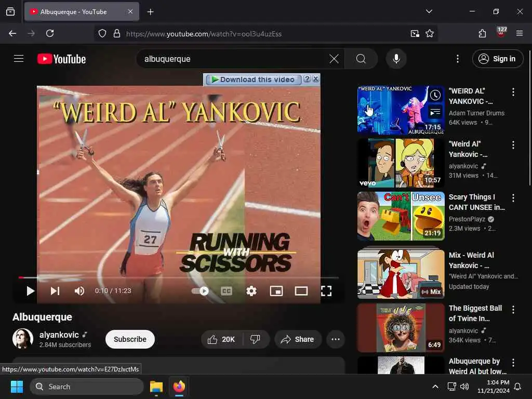Add Adam Turner Drums video to queue
This screenshot has height=399, width=532.
(435, 112)
